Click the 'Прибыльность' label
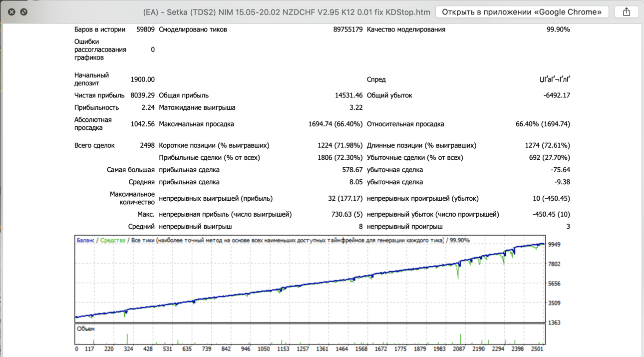Screen dimensions: 644x357 (x=97, y=107)
